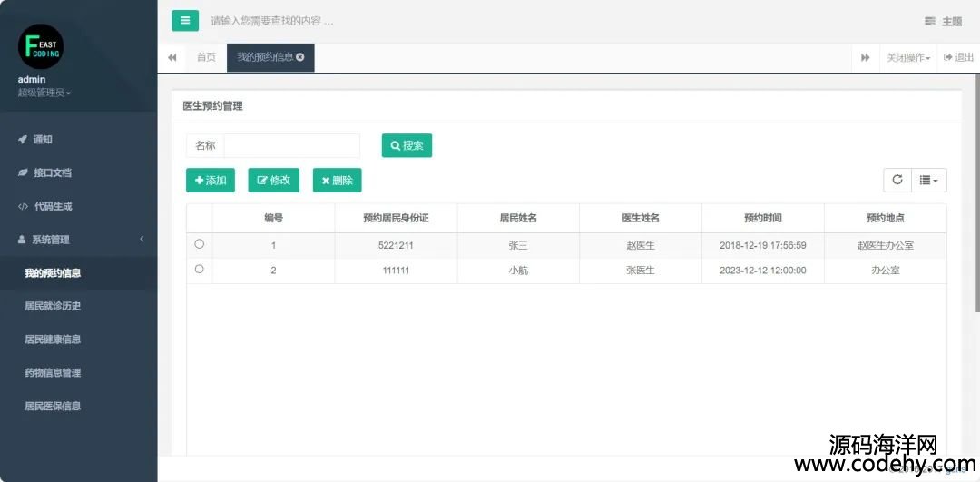Select radio button for row 张三
This screenshot has width=980, height=482.
200,244
